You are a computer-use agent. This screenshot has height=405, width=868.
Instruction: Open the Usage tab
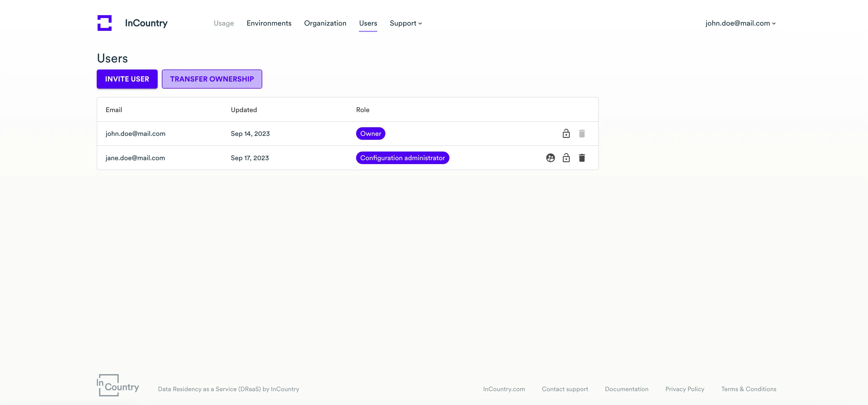tap(224, 23)
